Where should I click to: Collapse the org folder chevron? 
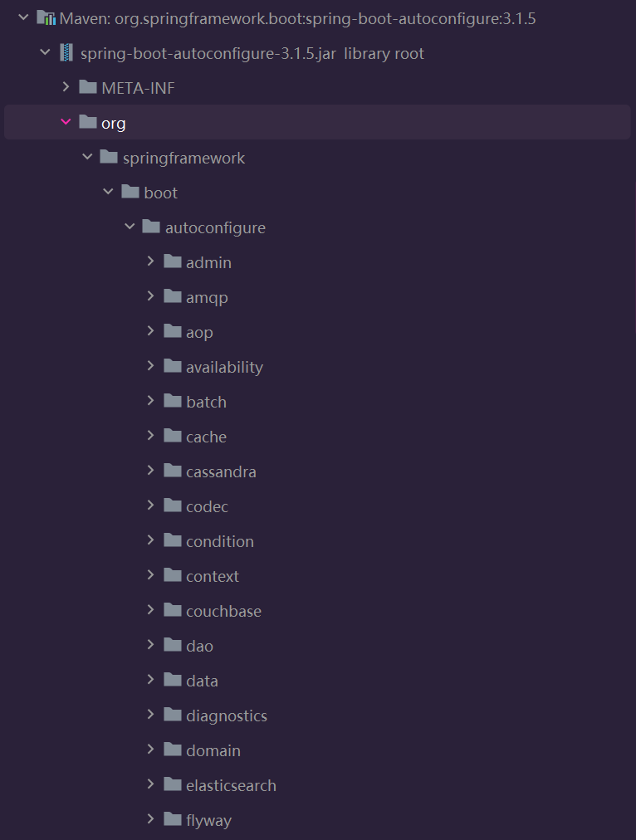66,122
